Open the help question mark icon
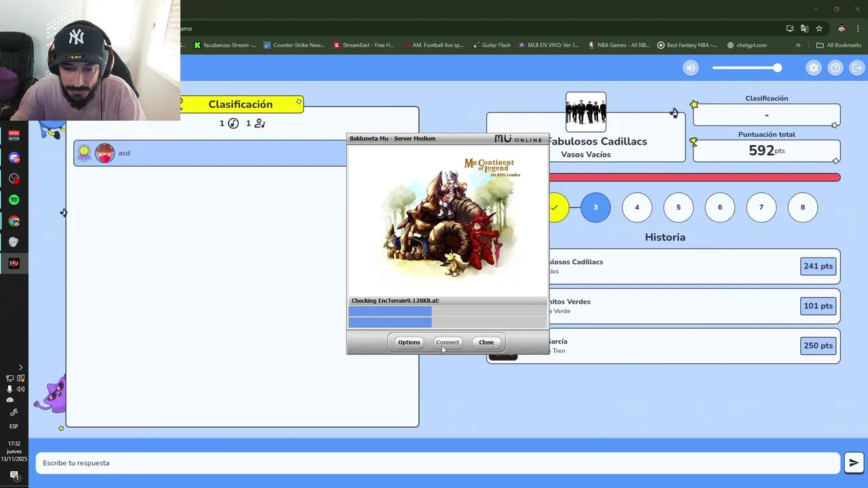 pos(835,68)
